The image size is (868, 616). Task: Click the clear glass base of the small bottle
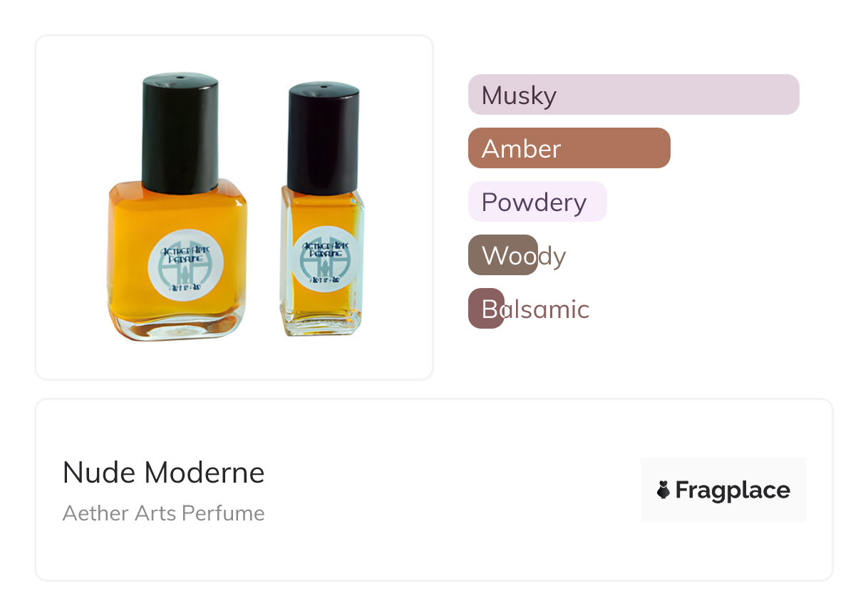(321, 328)
